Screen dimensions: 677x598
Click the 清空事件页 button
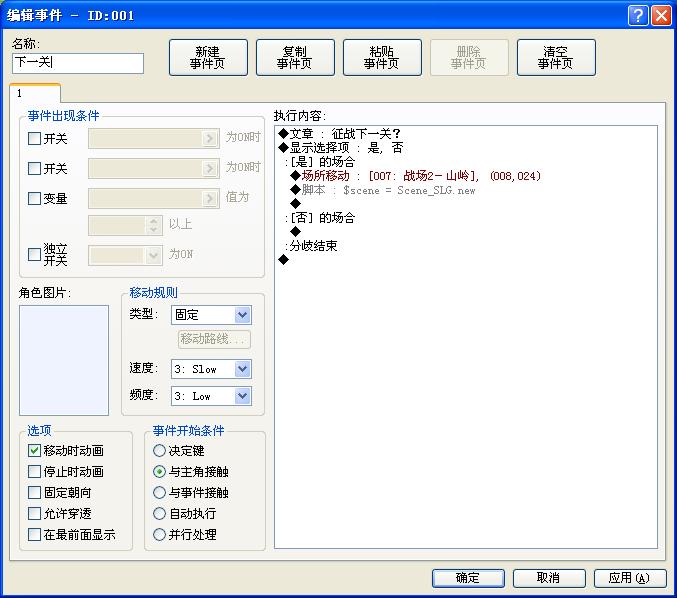[x=556, y=57]
